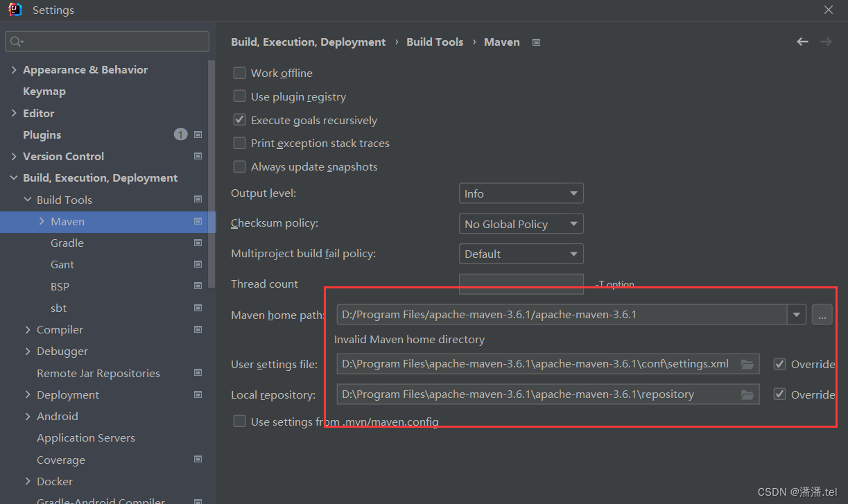Viewport: 848px width, 504px height.
Task: Click the settings search field
Action: (107, 42)
